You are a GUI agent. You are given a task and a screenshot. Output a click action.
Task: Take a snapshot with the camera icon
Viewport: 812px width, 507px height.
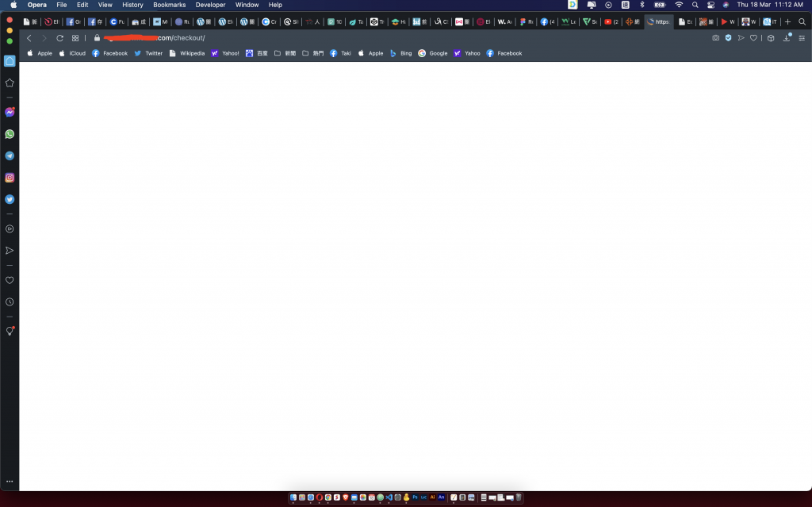coord(716,38)
